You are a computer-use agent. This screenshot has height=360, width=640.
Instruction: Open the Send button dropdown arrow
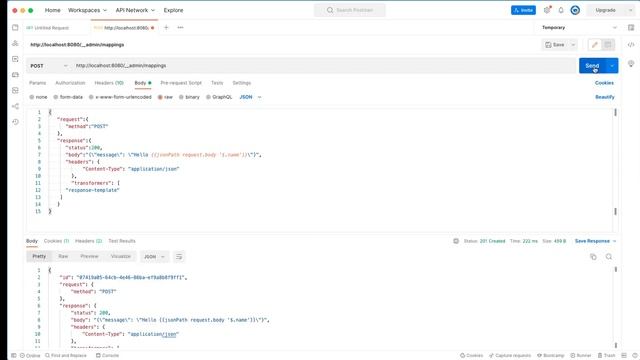click(612, 66)
